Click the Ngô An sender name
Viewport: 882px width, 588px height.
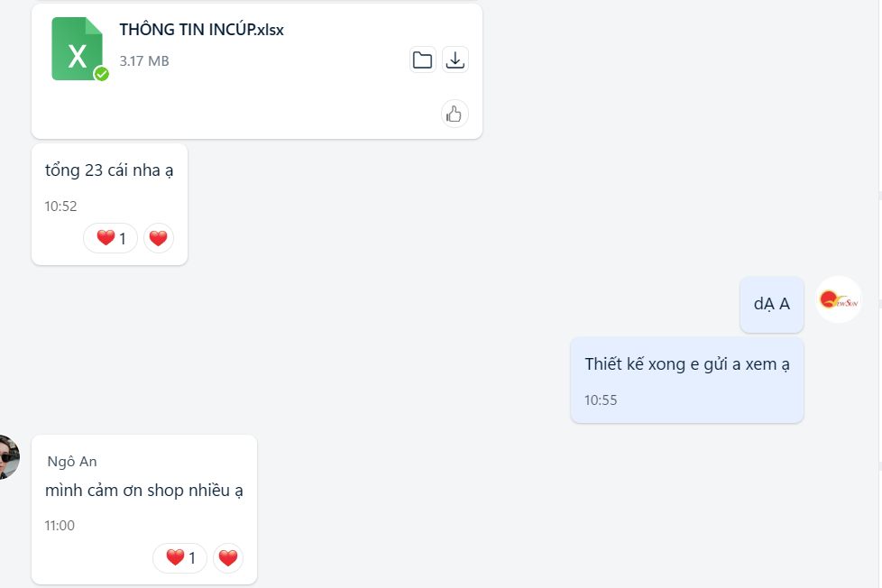tap(72, 462)
